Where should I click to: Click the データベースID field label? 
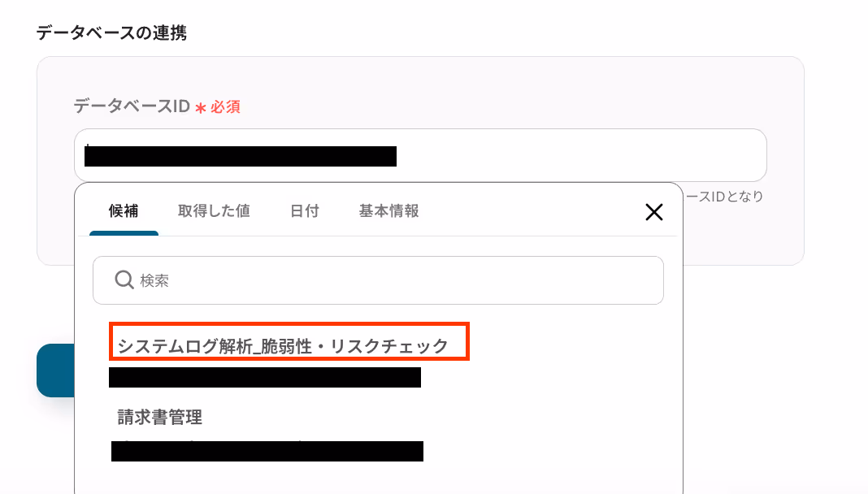coord(132,106)
